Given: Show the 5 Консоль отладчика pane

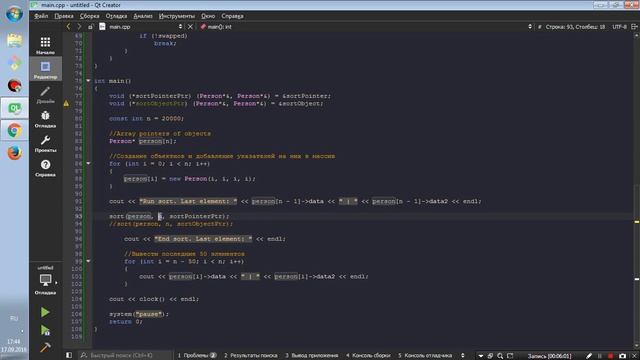Looking at the screenshot, I should (425, 356).
